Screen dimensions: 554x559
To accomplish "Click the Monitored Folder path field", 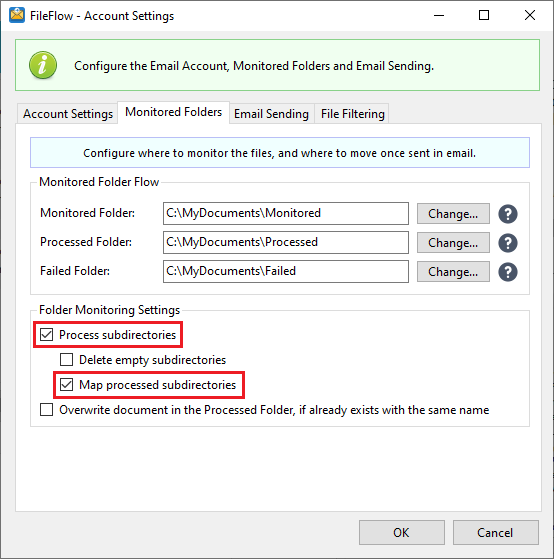I will click(x=286, y=214).
